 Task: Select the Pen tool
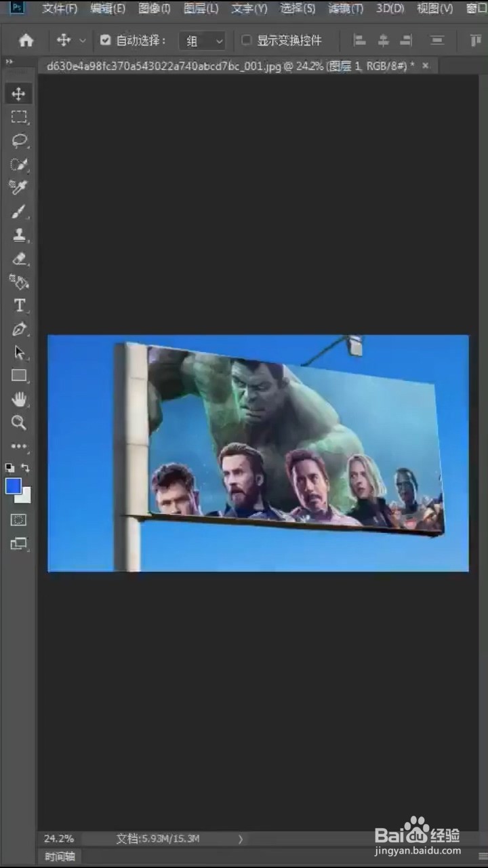coord(18,329)
